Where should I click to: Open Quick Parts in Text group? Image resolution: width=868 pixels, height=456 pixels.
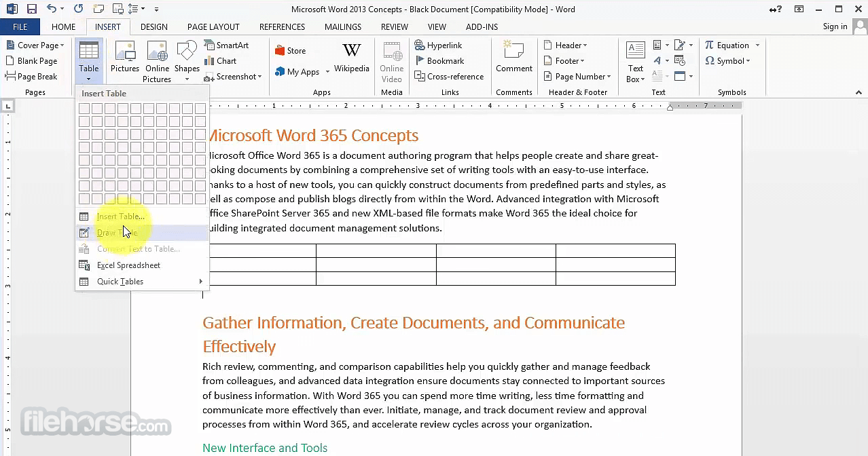pyautogui.click(x=660, y=45)
